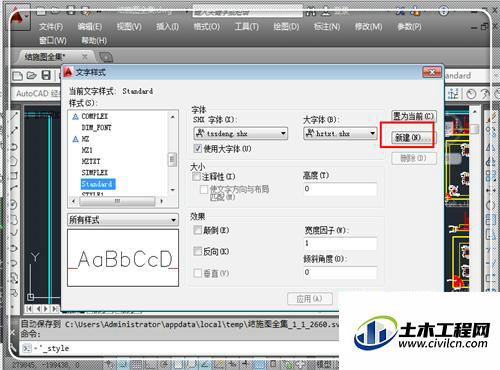Jump to first layout tab arrow

click(29, 309)
